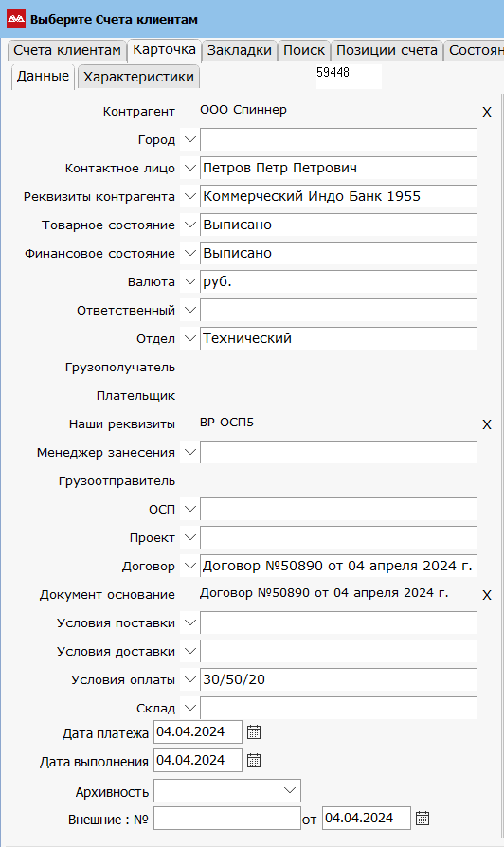
Task: Clear Наши реквизиты with the X
Action: [x=487, y=424]
